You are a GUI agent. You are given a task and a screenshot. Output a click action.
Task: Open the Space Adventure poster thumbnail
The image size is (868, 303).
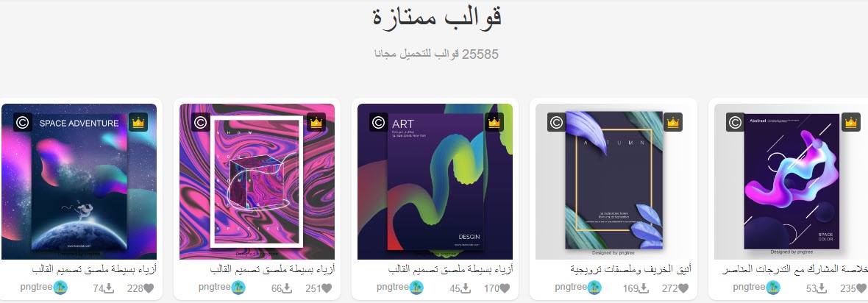point(79,182)
